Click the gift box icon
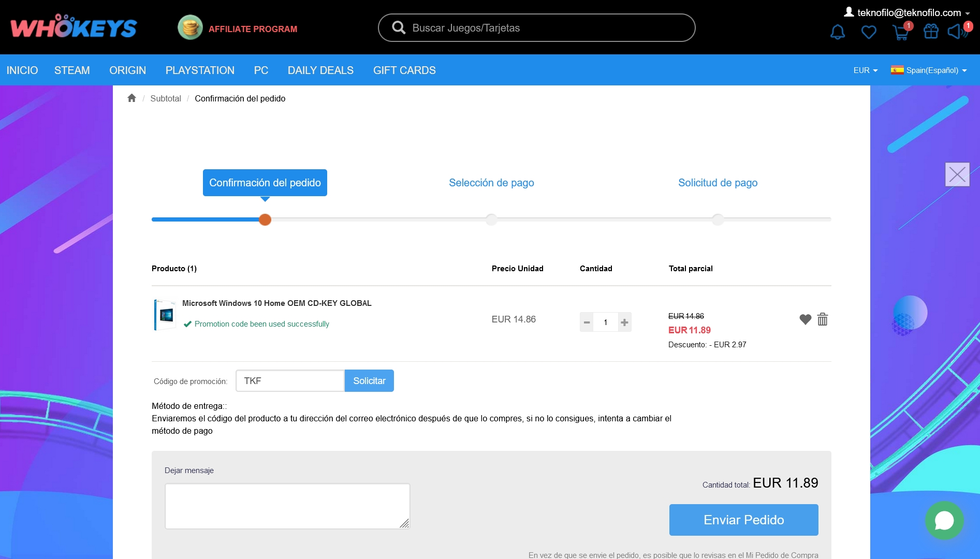The image size is (980, 559). pyautogui.click(x=930, y=32)
